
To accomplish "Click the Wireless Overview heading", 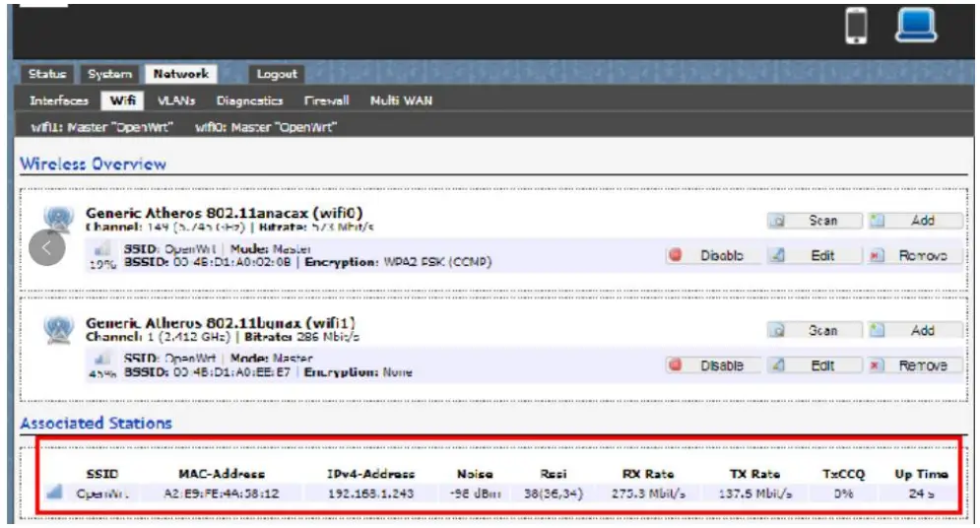I will pyautogui.click(x=94, y=164).
